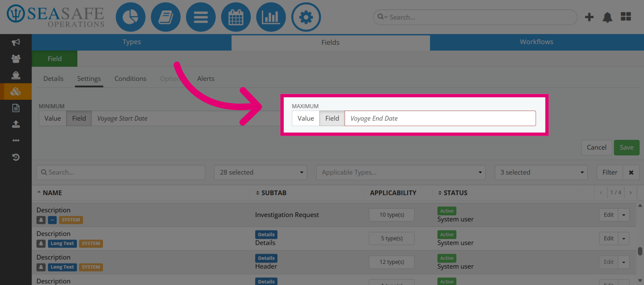Select Field mode for Minimum
Viewport: 644px width, 285px height.
[x=79, y=119]
